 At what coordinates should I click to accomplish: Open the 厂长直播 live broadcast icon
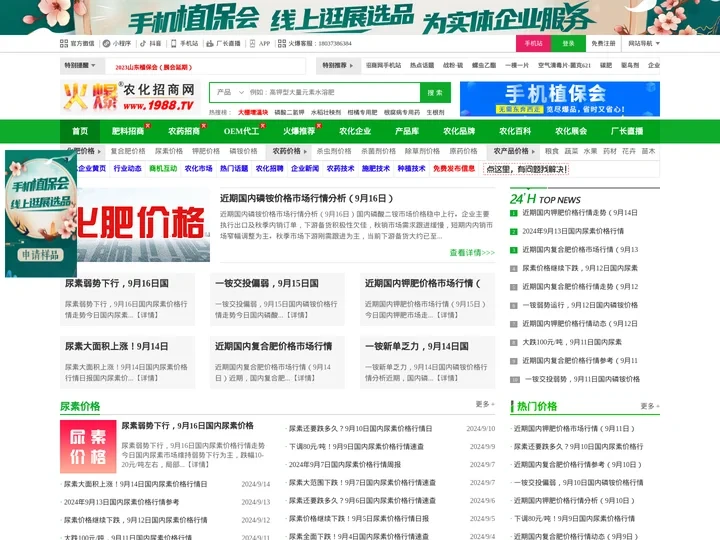210,43
